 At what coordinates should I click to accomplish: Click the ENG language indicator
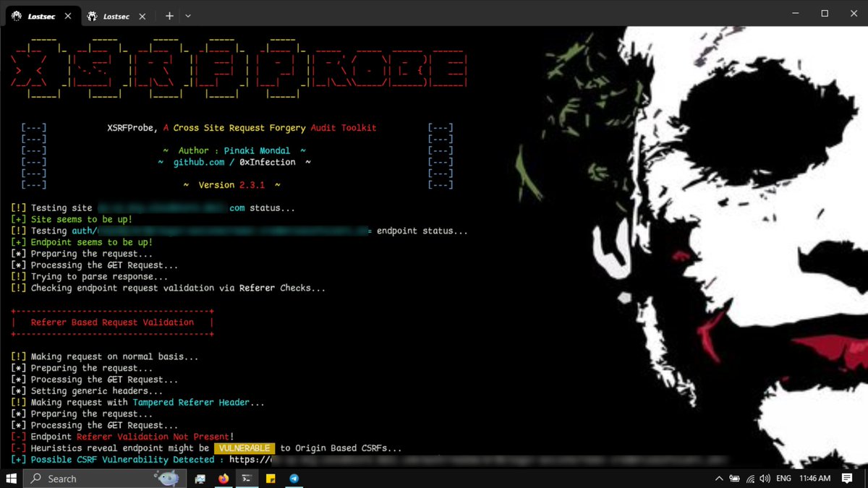(783, 479)
